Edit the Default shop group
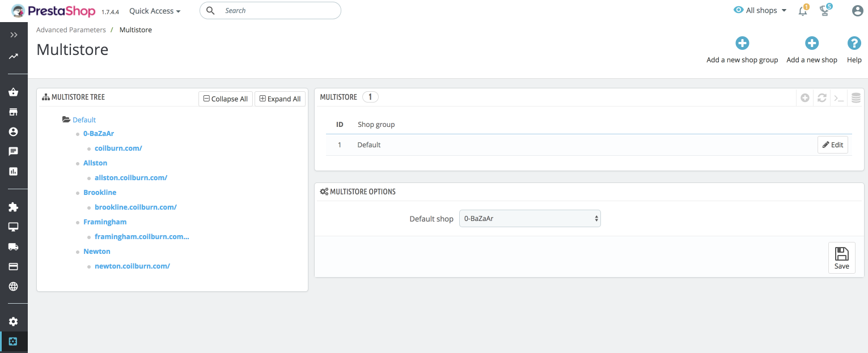This screenshot has height=353, width=868. [x=832, y=145]
